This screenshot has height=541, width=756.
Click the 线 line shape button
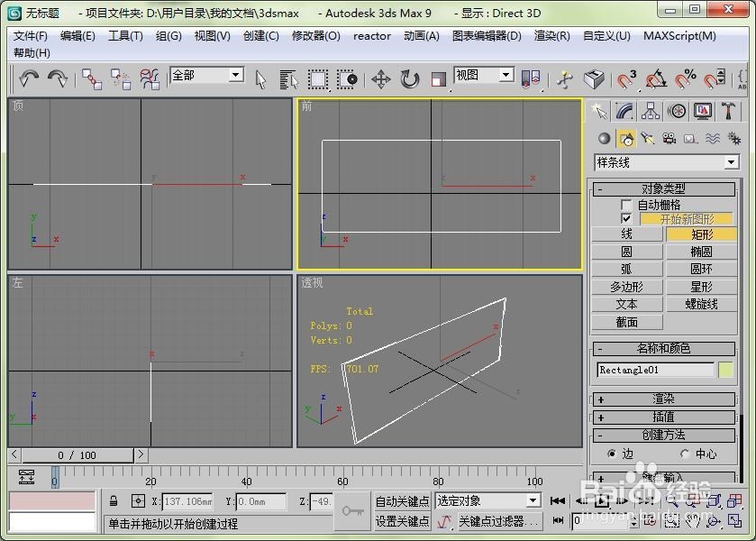pyautogui.click(x=627, y=234)
